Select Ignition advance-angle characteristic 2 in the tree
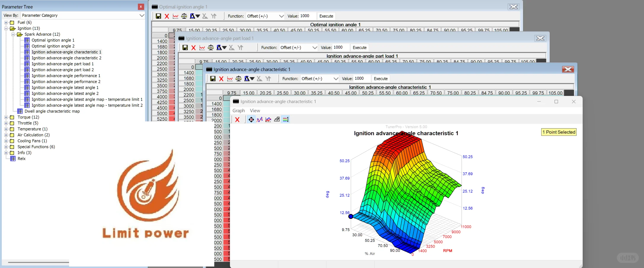Image resolution: width=644 pixels, height=268 pixels. (x=66, y=58)
